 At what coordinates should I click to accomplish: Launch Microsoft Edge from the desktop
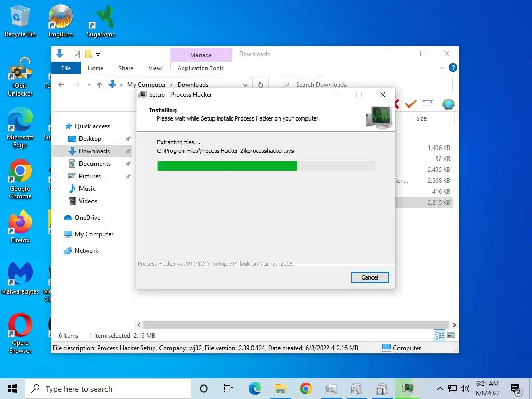(20, 128)
